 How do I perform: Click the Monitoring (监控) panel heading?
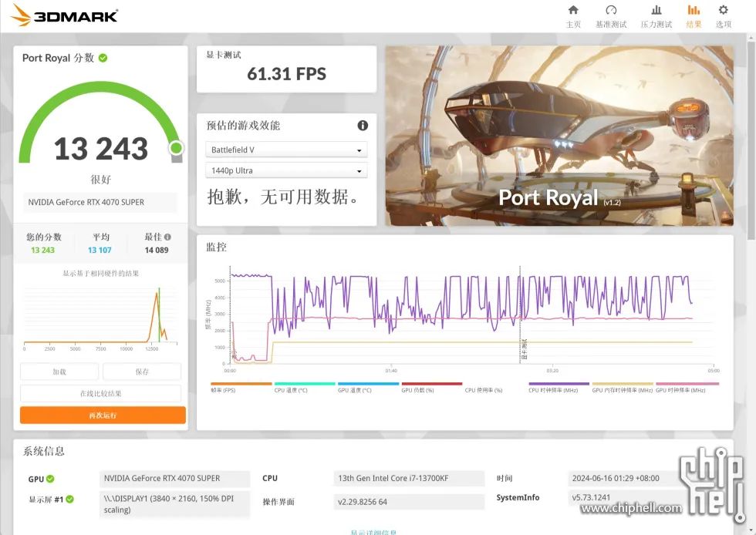click(217, 247)
